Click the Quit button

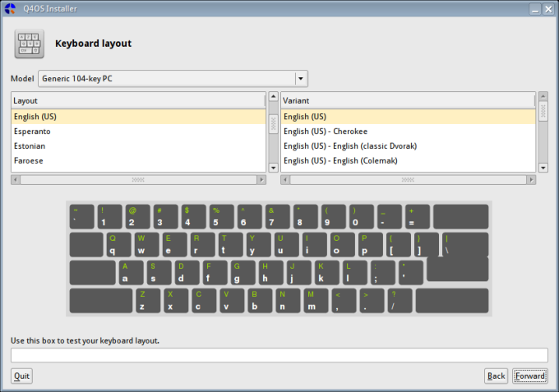[21, 376]
